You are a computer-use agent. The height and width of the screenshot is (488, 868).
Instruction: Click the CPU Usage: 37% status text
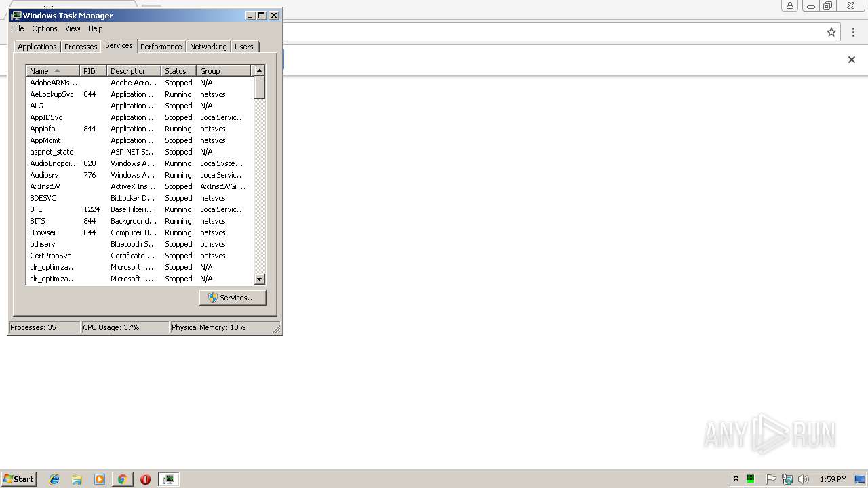tap(111, 327)
